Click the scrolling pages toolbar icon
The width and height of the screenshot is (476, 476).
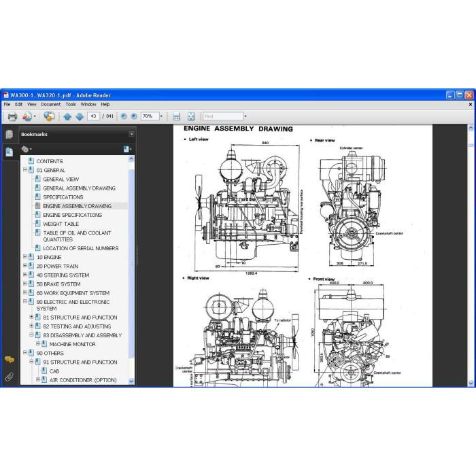pos(176,116)
